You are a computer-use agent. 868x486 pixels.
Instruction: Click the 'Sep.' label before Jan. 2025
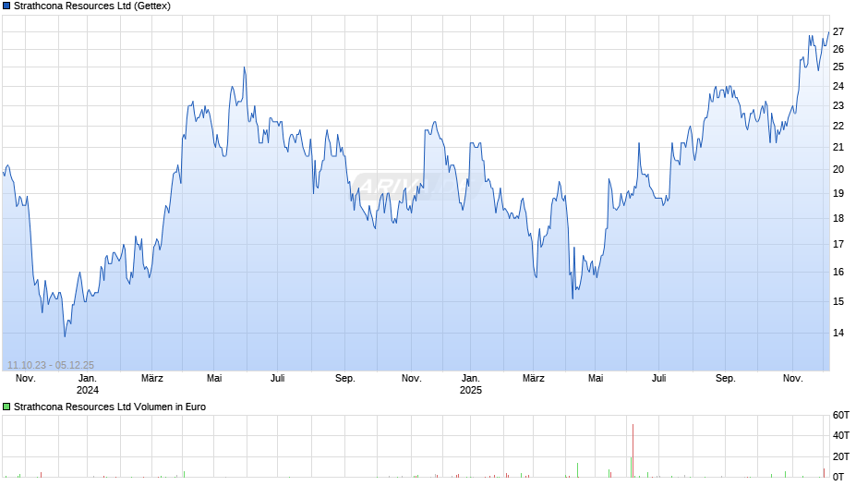(x=344, y=378)
